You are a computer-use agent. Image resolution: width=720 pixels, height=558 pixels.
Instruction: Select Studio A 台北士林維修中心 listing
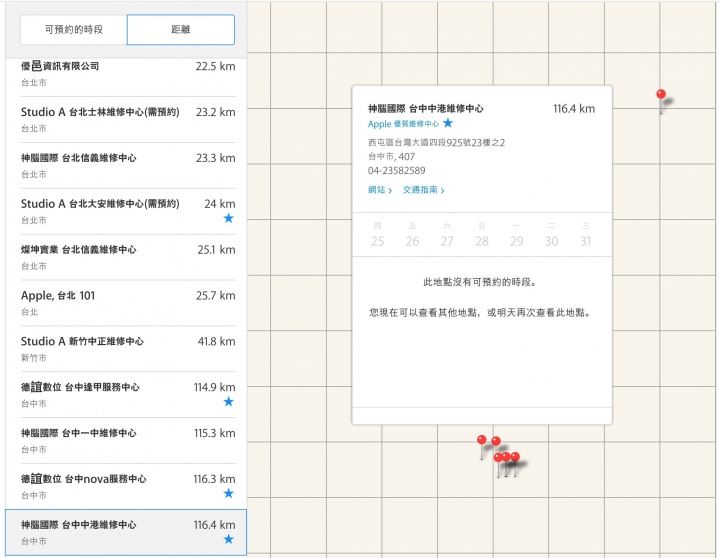[x=128, y=120]
